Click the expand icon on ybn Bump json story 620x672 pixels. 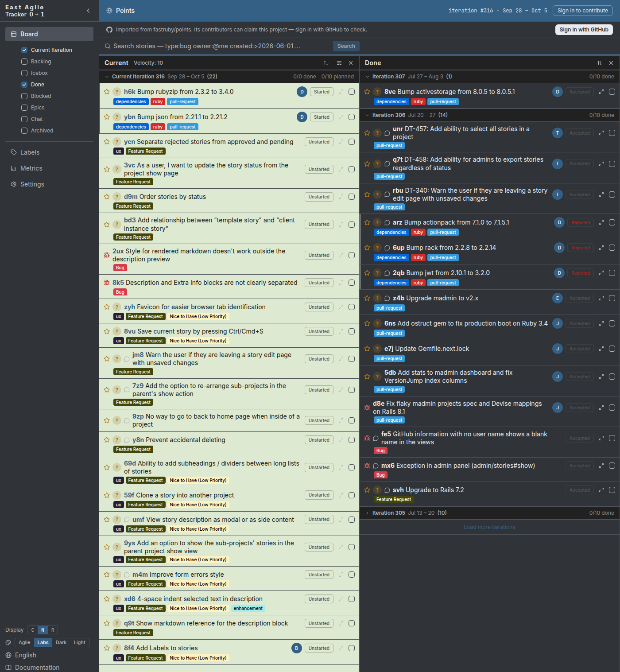(x=341, y=117)
